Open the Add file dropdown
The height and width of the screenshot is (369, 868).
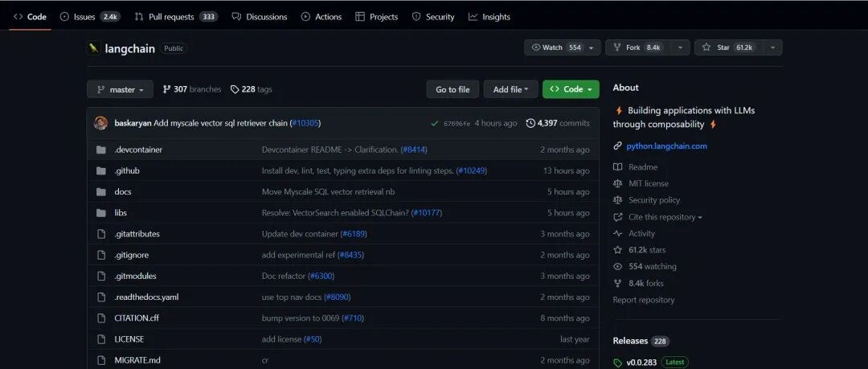(x=510, y=89)
